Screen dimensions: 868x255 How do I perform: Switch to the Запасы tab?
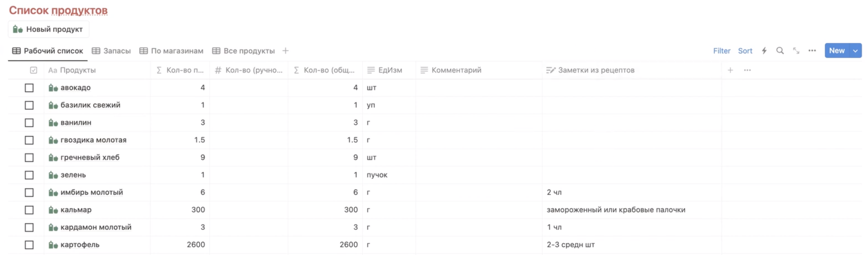pos(112,51)
